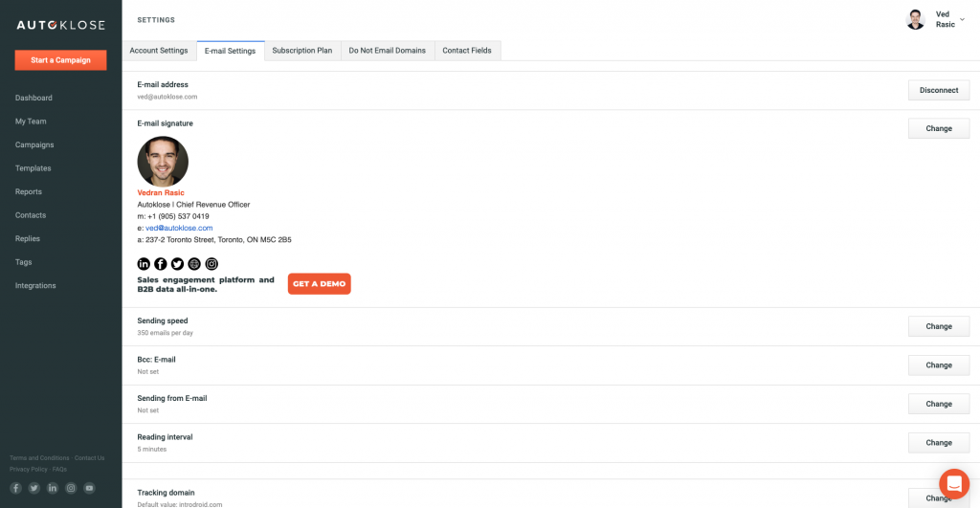Change the Reading interval setting
Screen dimensions: 980x508
click(939, 442)
